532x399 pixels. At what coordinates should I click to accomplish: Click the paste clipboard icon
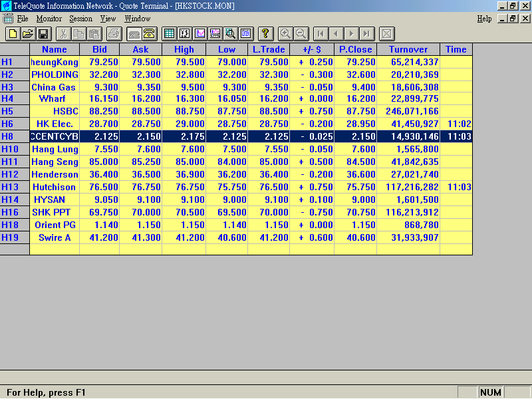[x=94, y=34]
